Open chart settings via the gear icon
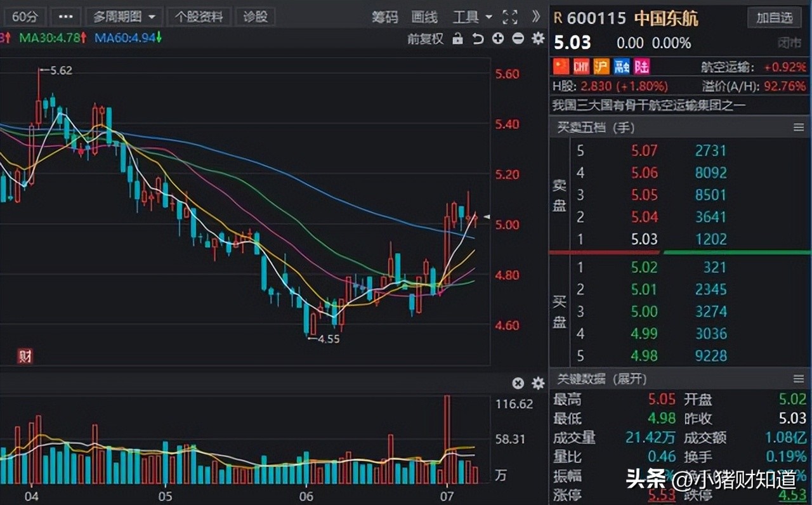812x505 pixels. [x=537, y=39]
